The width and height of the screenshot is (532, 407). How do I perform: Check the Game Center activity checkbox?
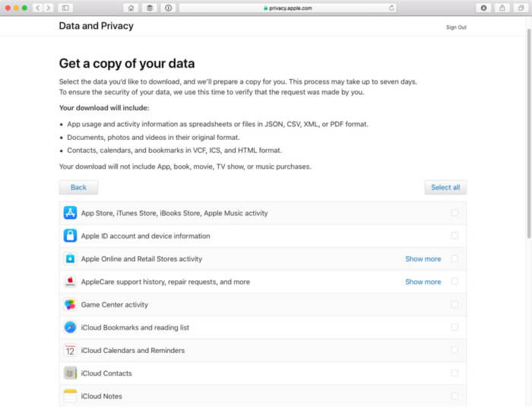coord(454,304)
